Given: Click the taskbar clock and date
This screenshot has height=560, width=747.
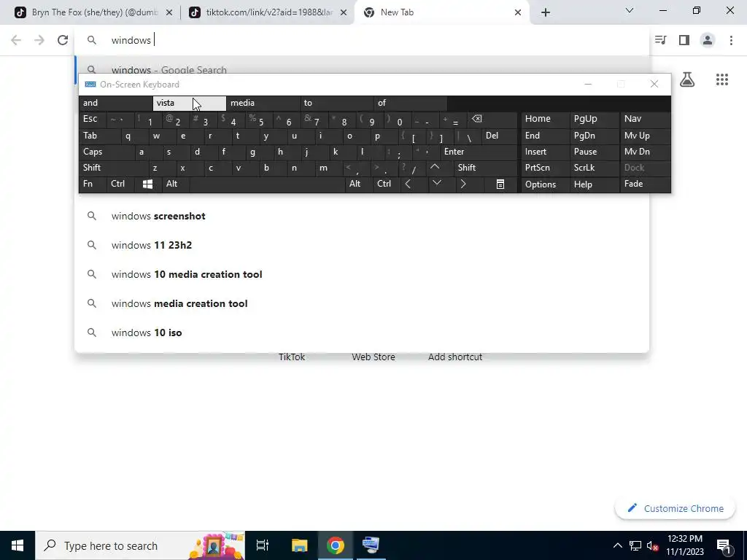Looking at the screenshot, I should point(684,545).
